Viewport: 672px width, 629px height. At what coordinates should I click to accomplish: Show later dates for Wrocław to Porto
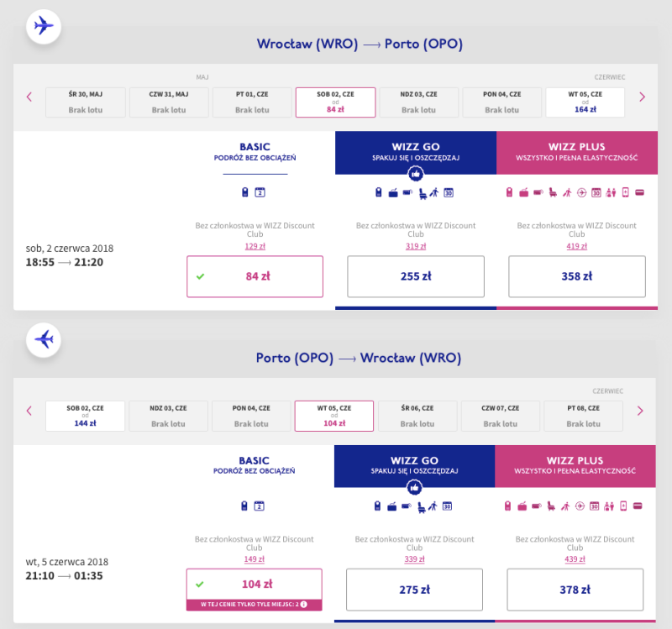tap(642, 97)
